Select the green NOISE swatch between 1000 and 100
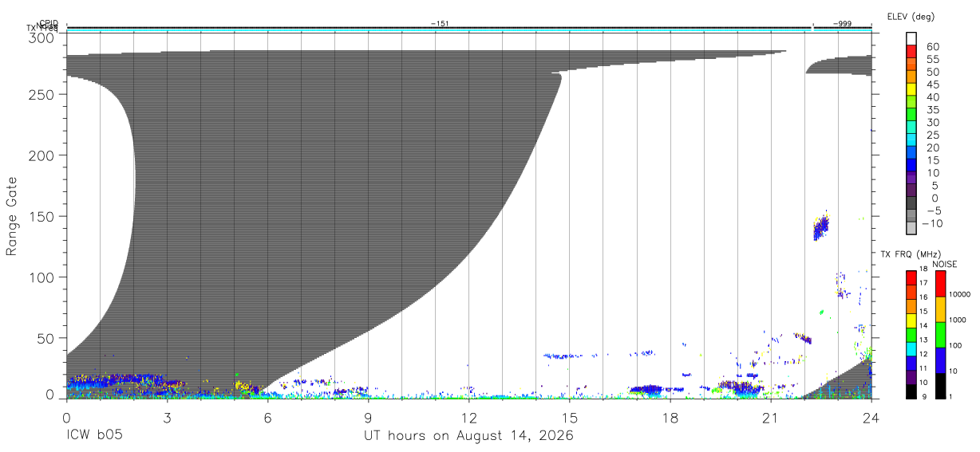 pos(940,334)
